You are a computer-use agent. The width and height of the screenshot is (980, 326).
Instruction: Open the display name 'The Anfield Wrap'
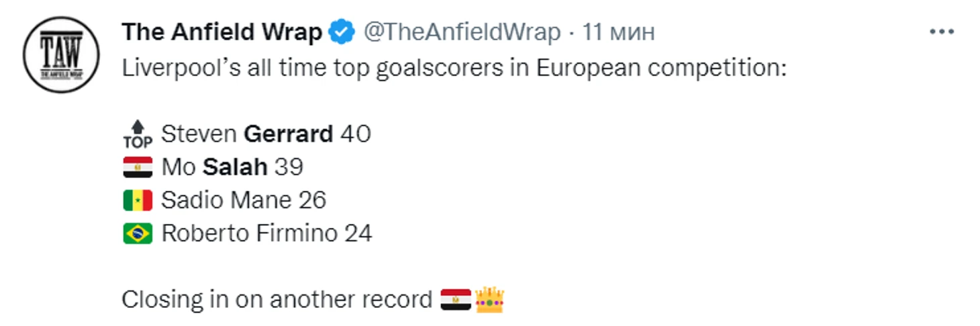point(222,32)
